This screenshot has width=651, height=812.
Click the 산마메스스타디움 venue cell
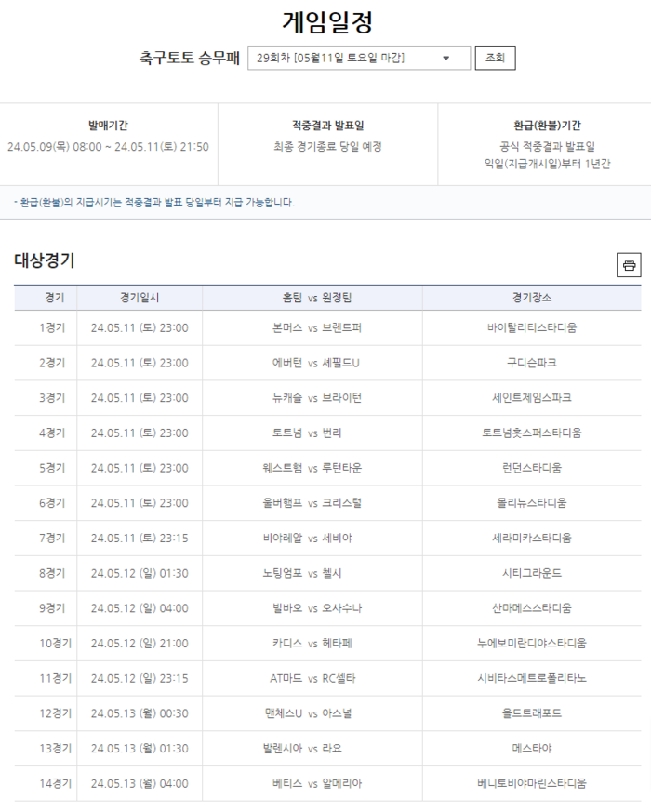[531, 608]
